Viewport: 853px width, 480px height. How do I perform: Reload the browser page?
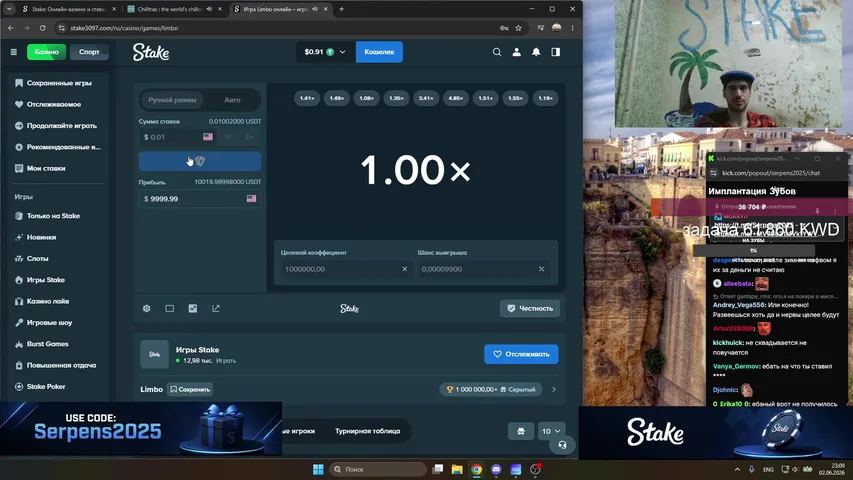(42, 28)
